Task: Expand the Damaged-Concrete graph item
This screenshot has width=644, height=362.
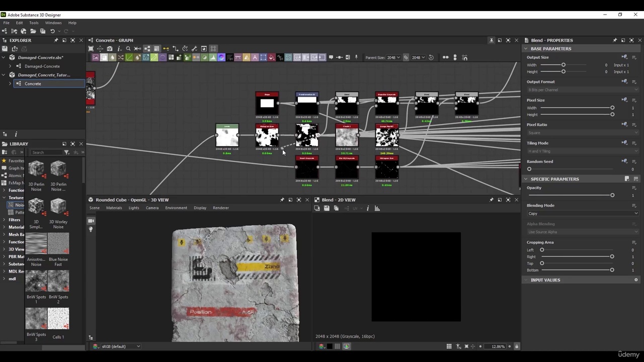Action: click(10, 66)
